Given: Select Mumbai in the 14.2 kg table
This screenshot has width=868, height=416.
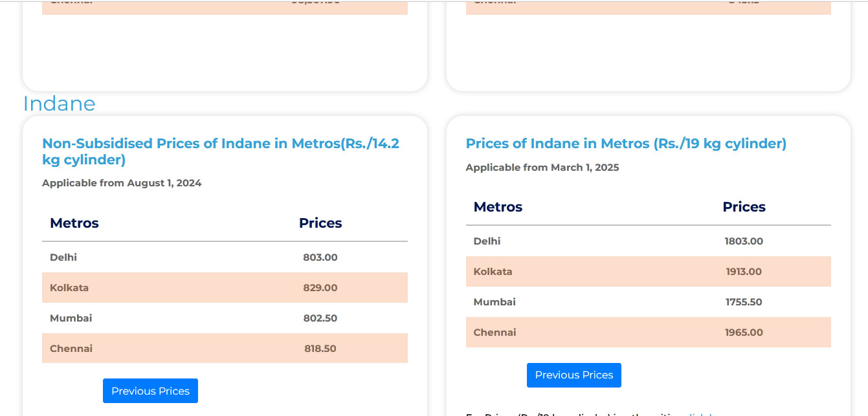Looking at the screenshot, I should 71,318.
